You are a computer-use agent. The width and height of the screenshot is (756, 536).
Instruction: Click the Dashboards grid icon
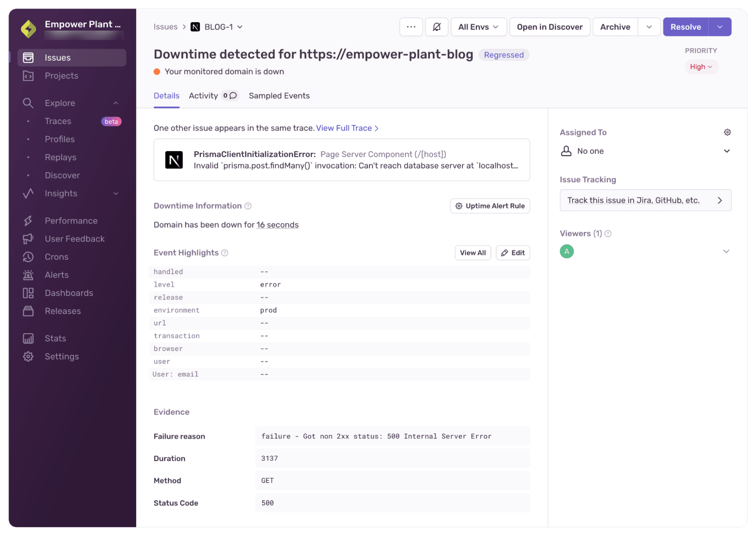(28, 293)
